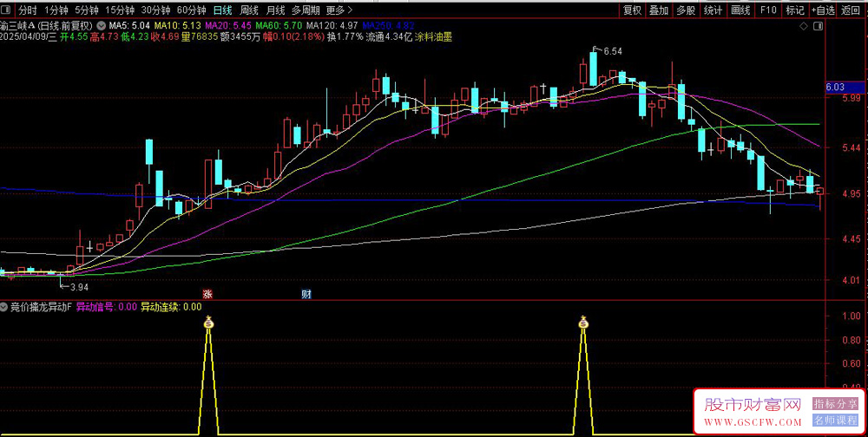This screenshot has width=868, height=437.
Task: Activate the 画线 drawing tool
Action: (740, 10)
